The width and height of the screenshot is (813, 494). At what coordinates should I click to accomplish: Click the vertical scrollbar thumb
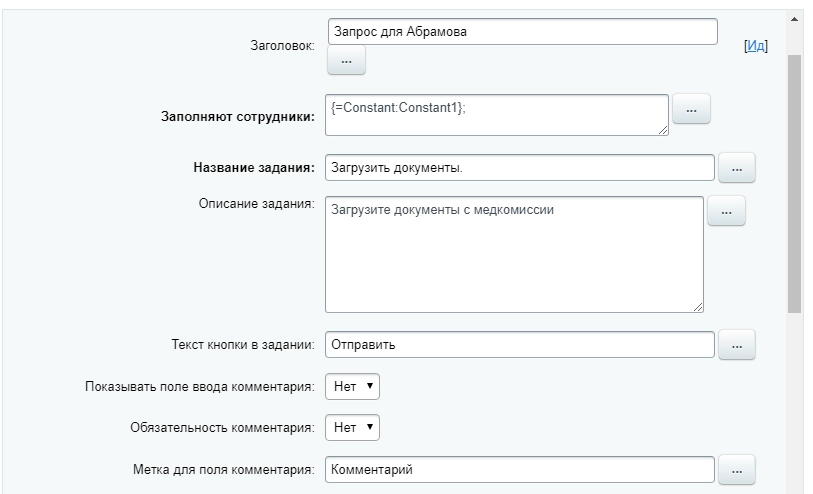794,184
